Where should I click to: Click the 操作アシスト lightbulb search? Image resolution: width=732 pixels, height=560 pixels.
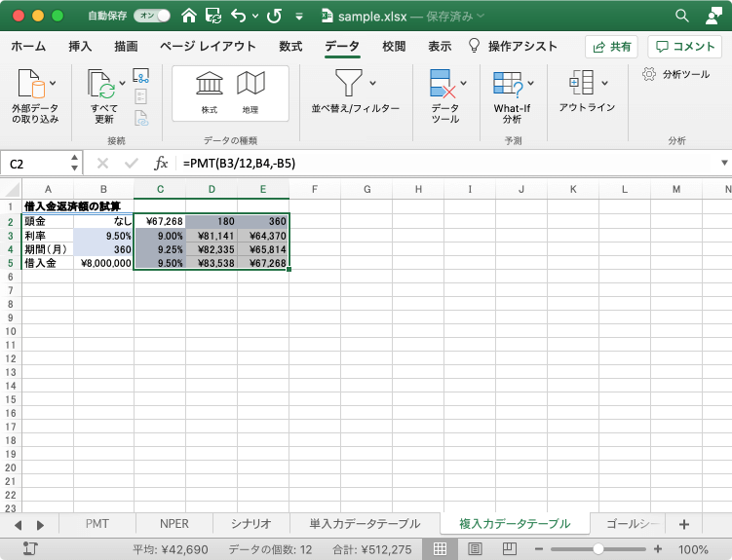click(513, 46)
